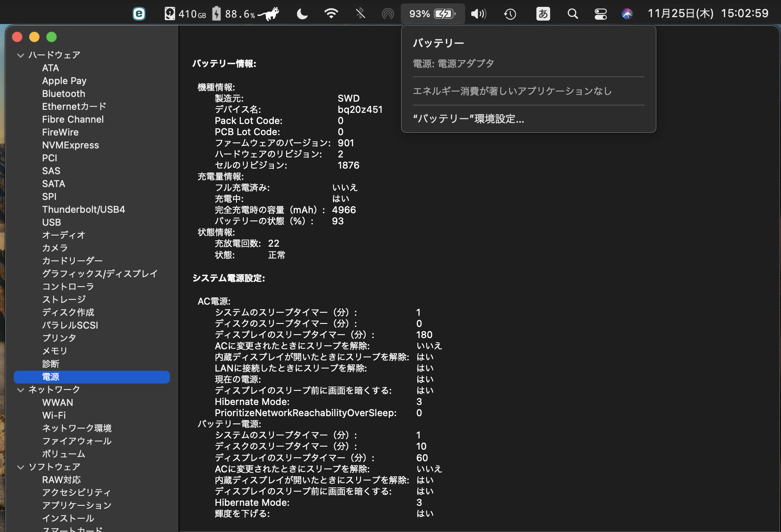Select Thunderbolt/USB4 in the sidebar
The height and width of the screenshot is (532, 781).
pyautogui.click(x=83, y=209)
